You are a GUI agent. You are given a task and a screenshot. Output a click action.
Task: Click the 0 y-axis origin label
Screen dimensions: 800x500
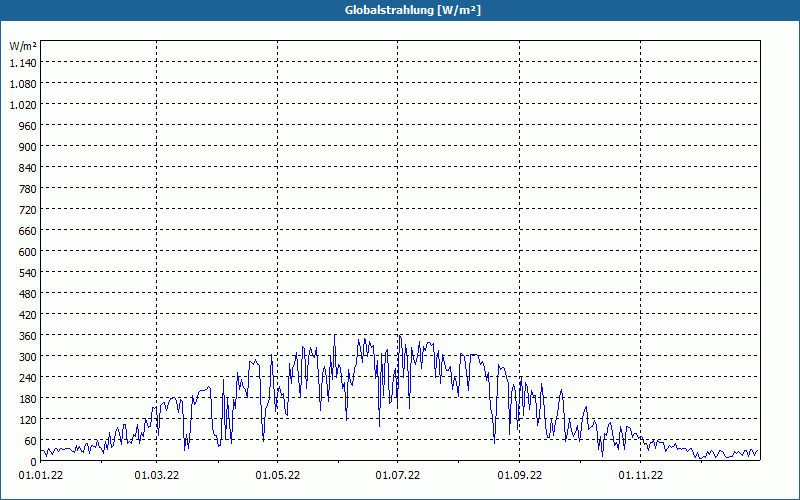pos(34,462)
